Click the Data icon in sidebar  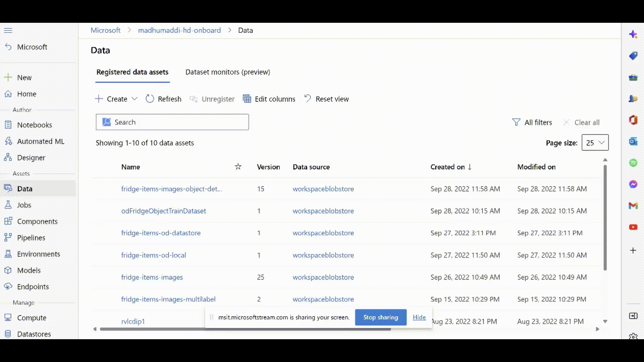(x=8, y=188)
